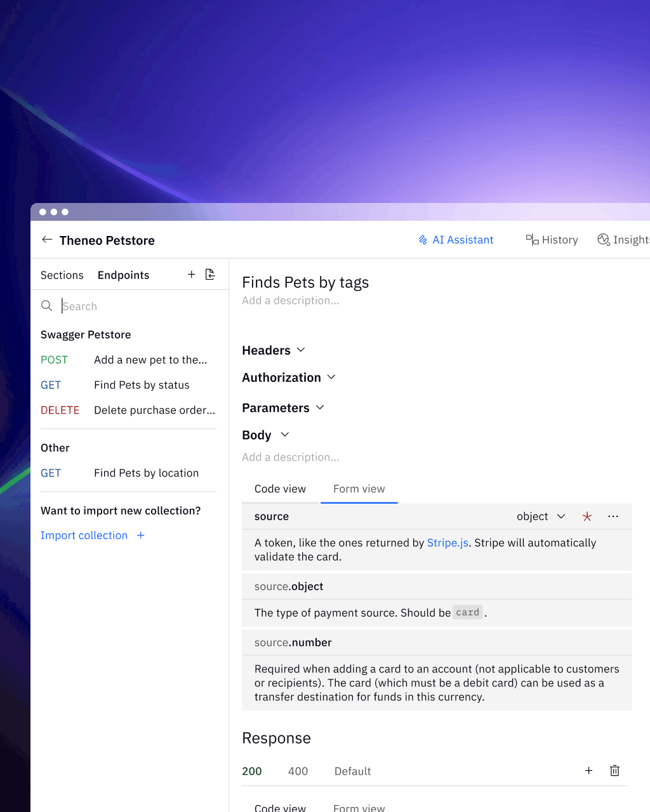650x812 pixels.
Task: Add a new endpoint with the sidebar plus icon
Action: click(192, 275)
